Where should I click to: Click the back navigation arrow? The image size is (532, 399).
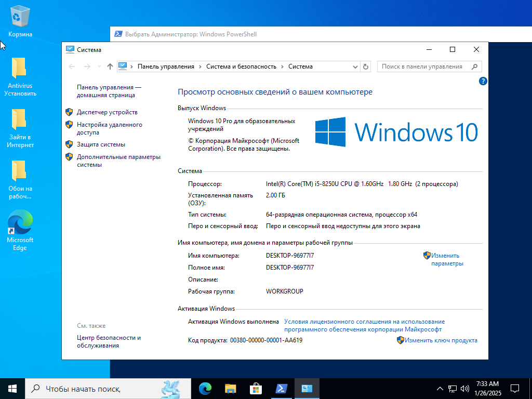coord(72,66)
